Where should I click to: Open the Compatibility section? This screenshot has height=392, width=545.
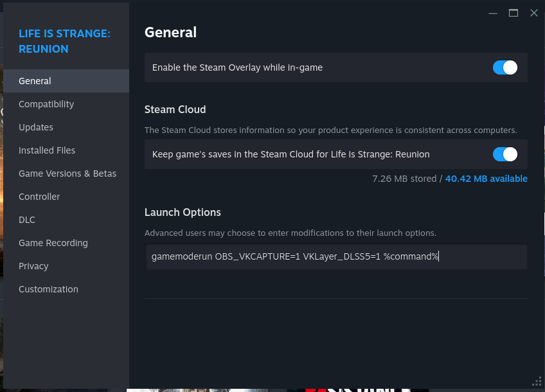pos(66,104)
